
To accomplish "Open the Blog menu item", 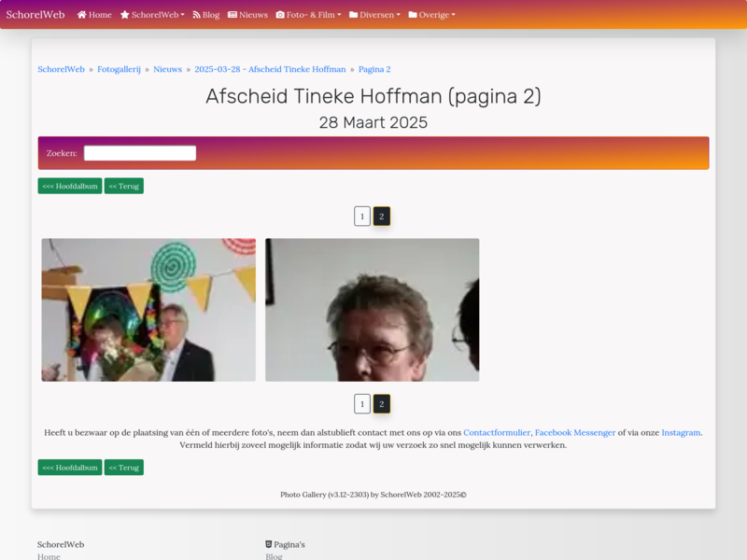I will click(x=205, y=15).
